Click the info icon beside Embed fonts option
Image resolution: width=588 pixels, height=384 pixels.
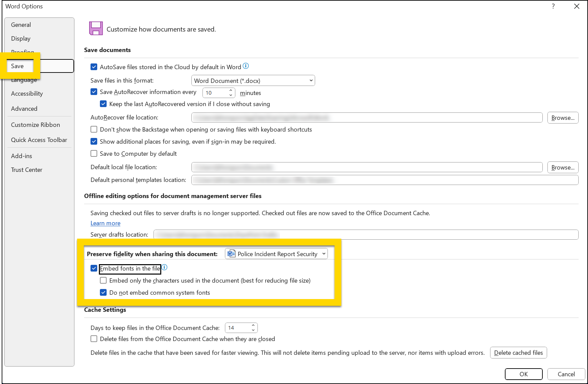point(165,268)
